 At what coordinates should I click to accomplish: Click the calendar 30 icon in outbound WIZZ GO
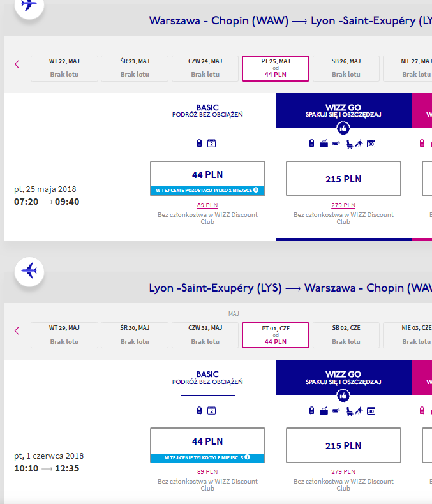click(x=371, y=144)
